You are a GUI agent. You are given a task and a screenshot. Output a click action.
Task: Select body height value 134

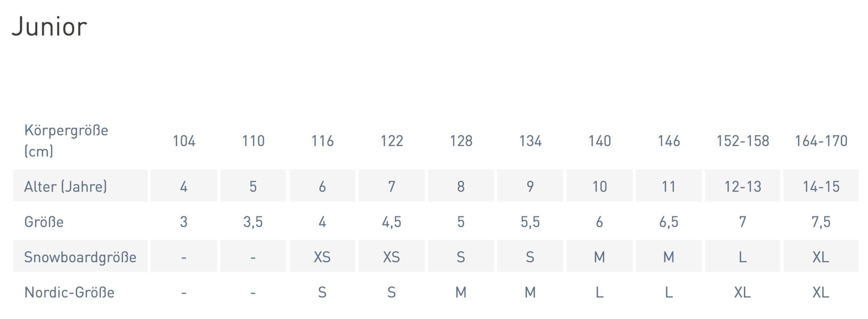tap(530, 141)
